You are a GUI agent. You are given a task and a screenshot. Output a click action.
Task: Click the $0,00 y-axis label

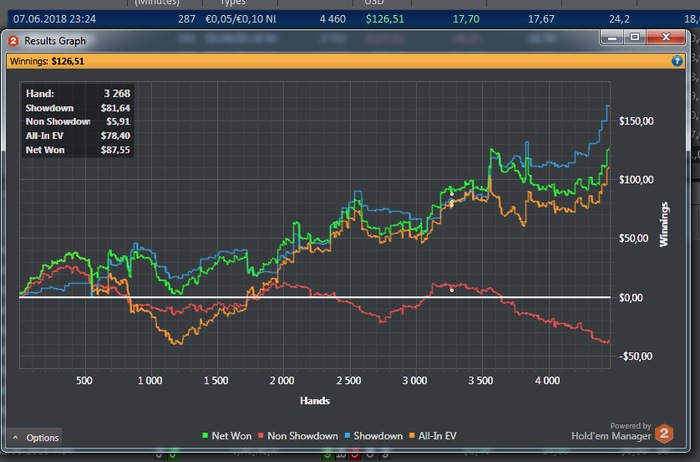coord(631,297)
